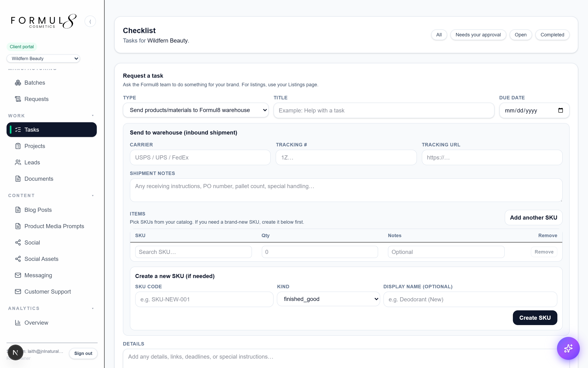Image resolution: width=588 pixels, height=368 pixels.
Task: Click the Tasks checklist icon
Action: (18, 130)
